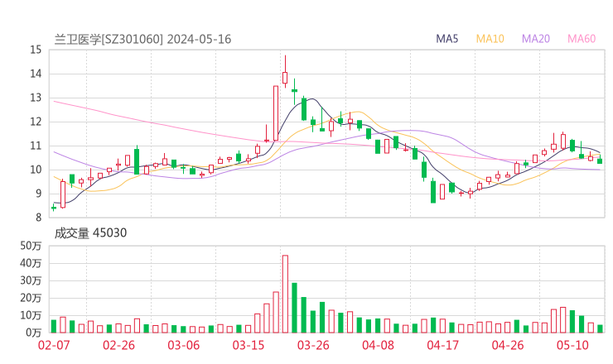Viewport: 613px width, 364px height.
Task: Click the price axis value 9
Action: pos(38,194)
